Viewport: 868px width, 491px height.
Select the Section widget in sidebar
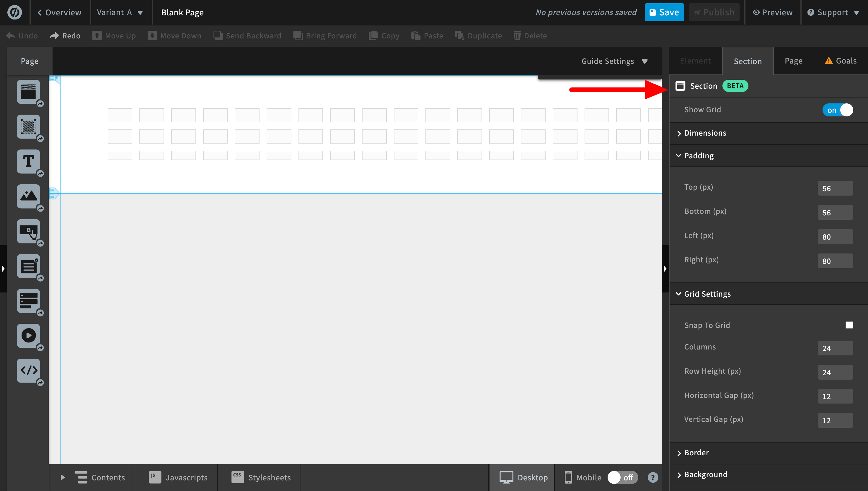[x=28, y=92]
